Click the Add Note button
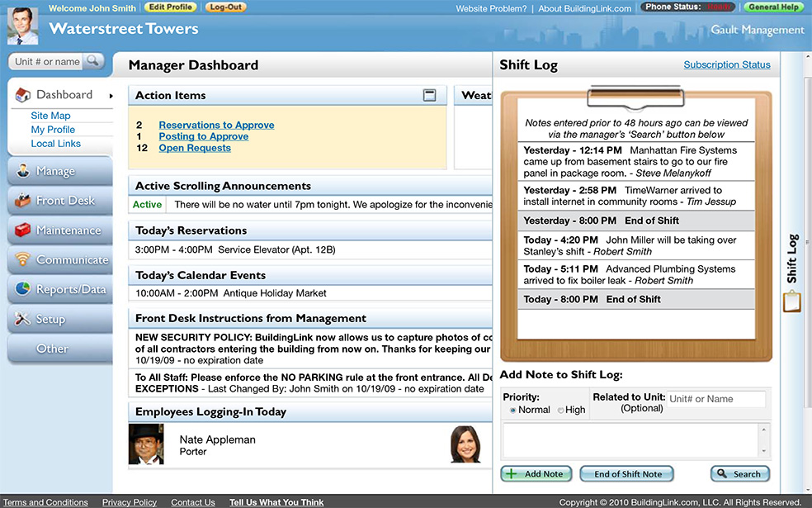The image size is (812, 508). (x=536, y=474)
